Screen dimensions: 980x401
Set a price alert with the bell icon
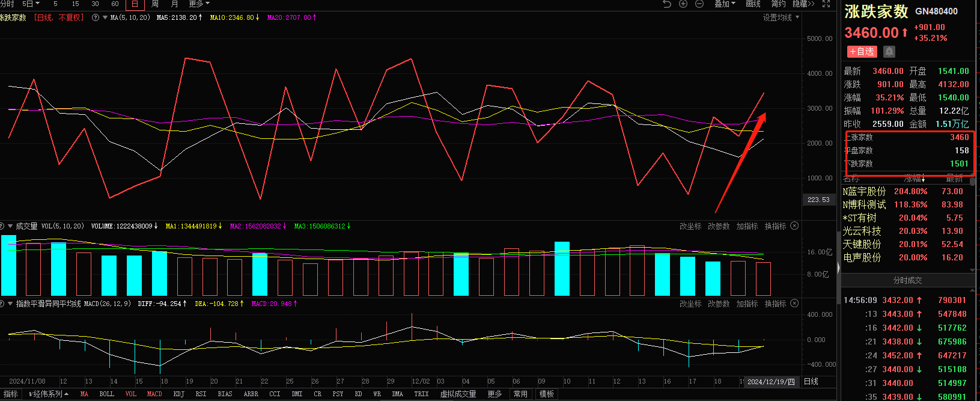[x=889, y=52]
